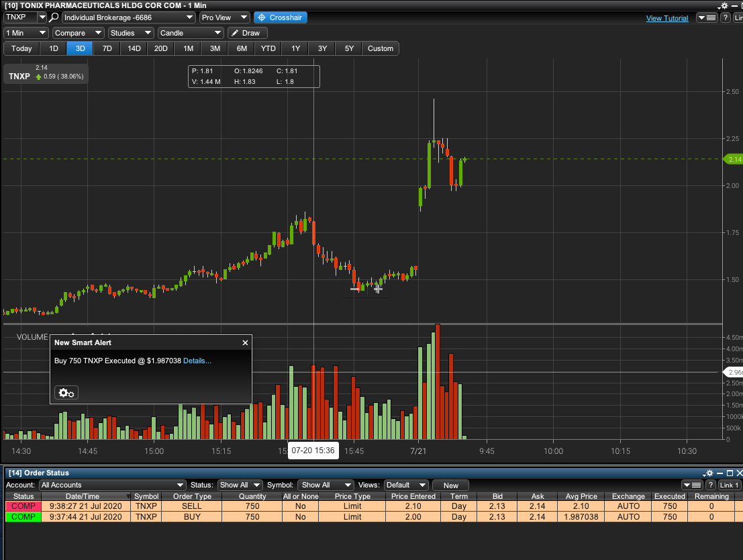Open the Studies dropdown
743x560 pixels.
[x=130, y=33]
